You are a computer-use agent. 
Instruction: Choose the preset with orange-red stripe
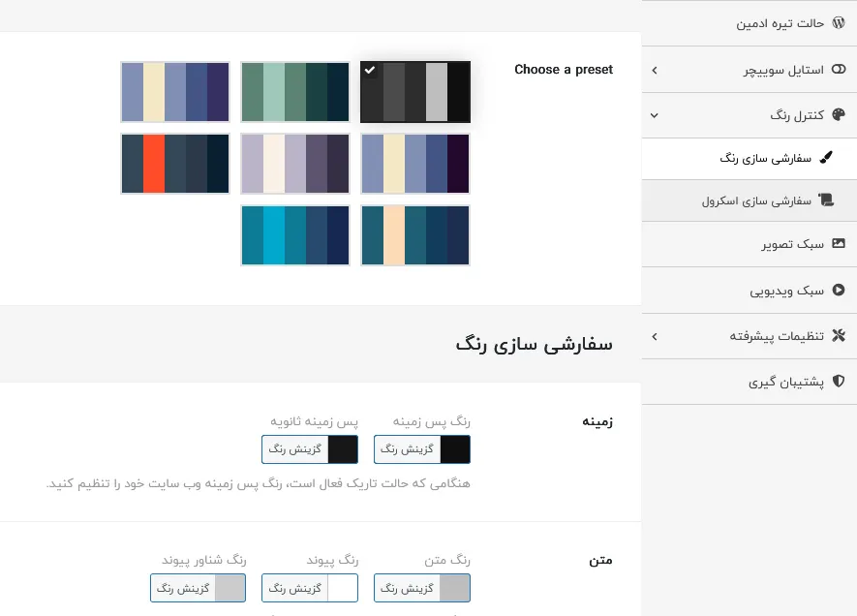[175, 164]
